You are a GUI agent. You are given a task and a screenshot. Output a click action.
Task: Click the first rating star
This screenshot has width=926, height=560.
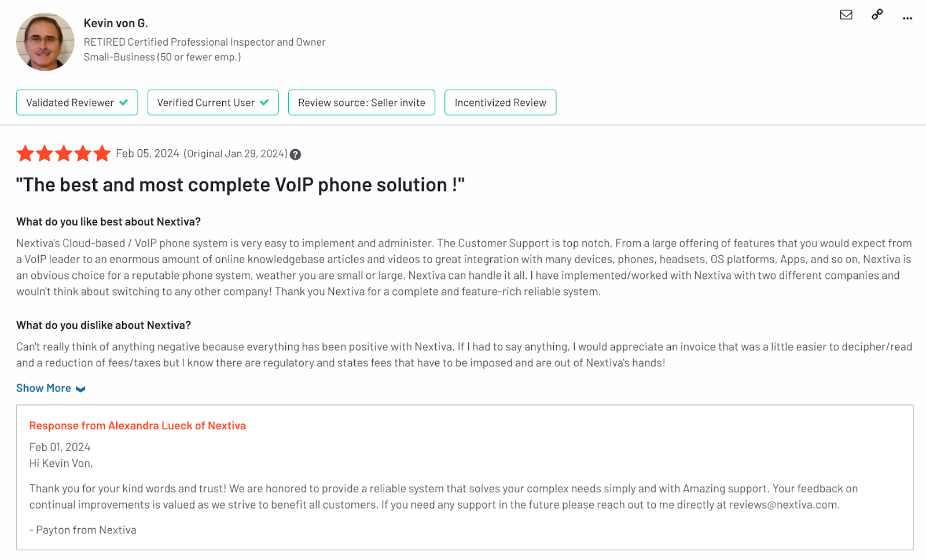(25, 153)
